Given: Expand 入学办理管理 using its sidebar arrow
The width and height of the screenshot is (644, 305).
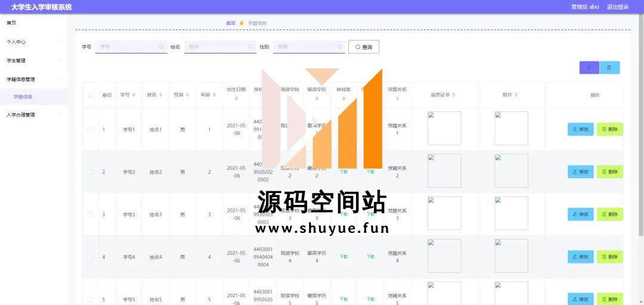Looking at the screenshot, I should pyautogui.click(x=58, y=115).
